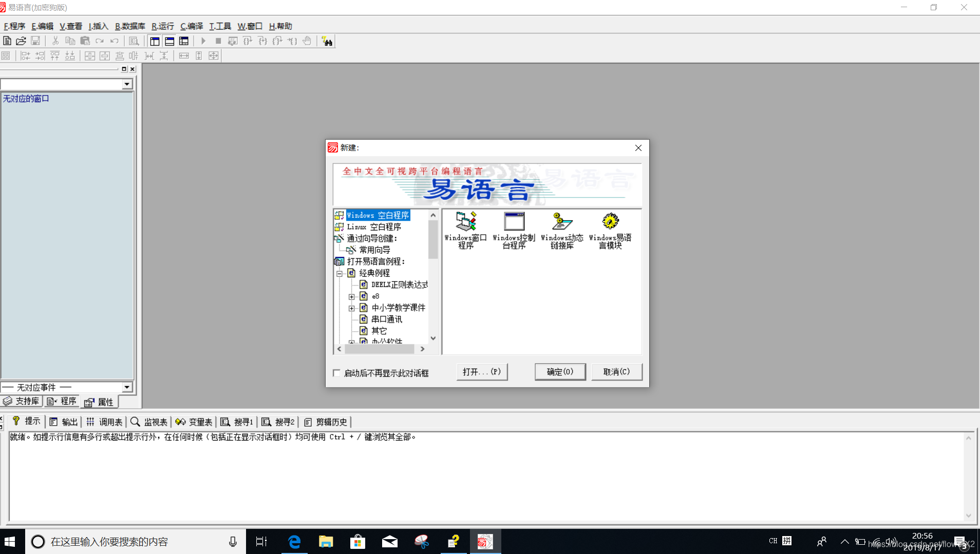The width and height of the screenshot is (980, 554).
Task: Click the tree vertical scrollbar down arrow
Action: click(433, 339)
